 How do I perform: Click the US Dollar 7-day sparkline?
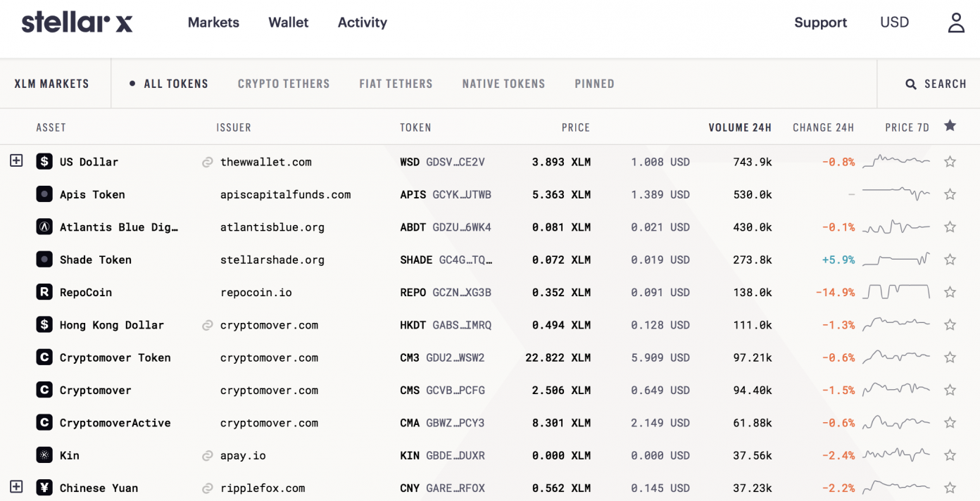pyautogui.click(x=896, y=161)
